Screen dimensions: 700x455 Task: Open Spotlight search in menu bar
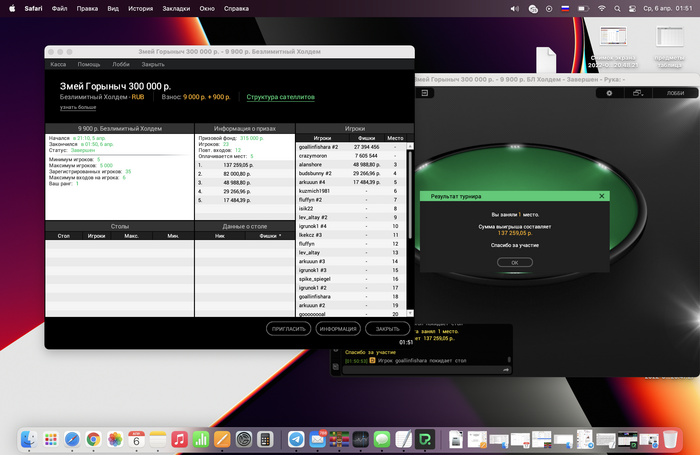(x=617, y=8)
